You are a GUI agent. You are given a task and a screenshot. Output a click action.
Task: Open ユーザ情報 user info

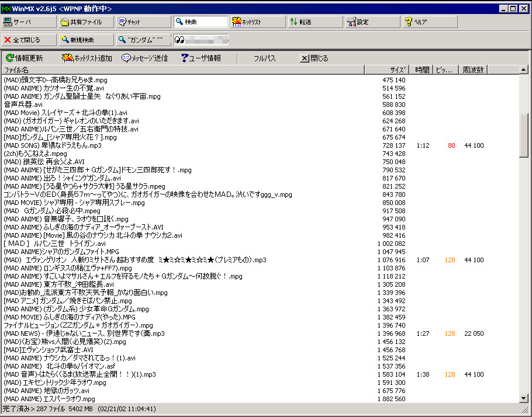(201, 58)
